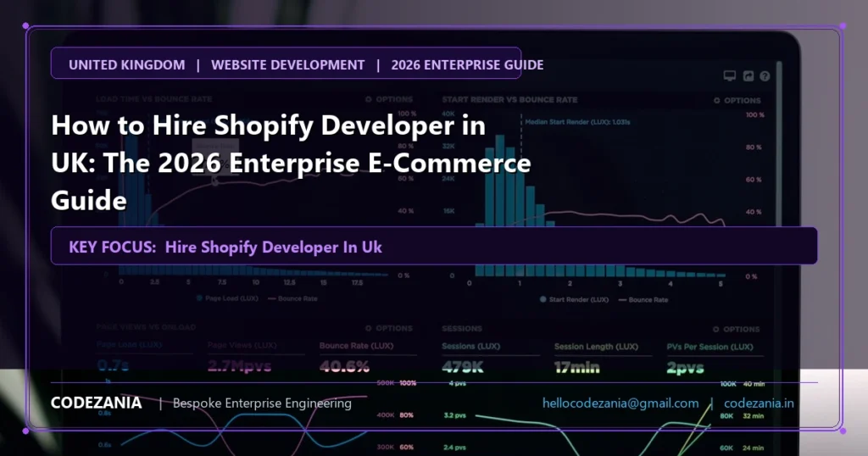Click the Sessions (LUX) 479K value
The height and width of the screenshot is (456, 868).
point(463,367)
